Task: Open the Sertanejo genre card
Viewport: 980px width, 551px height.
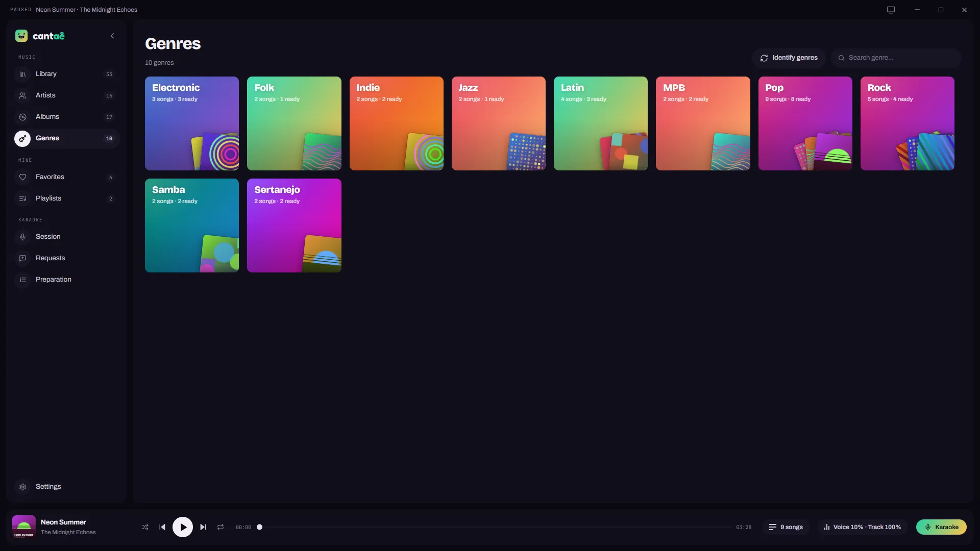Action: 294,226
